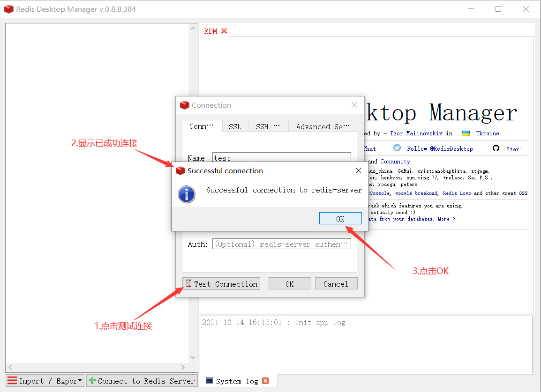Close System log tab with red X
Image resolution: width=541 pixels, height=392 pixels.
click(265, 381)
